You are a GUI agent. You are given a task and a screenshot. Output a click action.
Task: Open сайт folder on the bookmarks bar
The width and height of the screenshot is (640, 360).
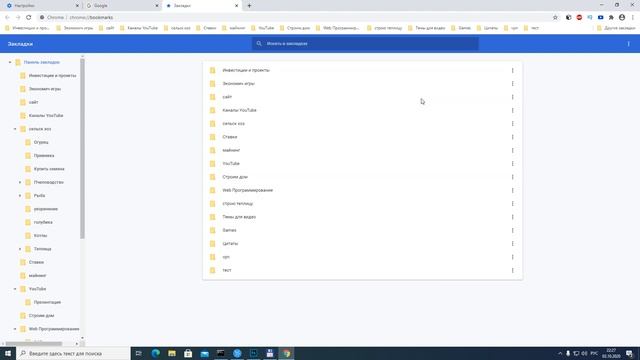(x=107, y=28)
